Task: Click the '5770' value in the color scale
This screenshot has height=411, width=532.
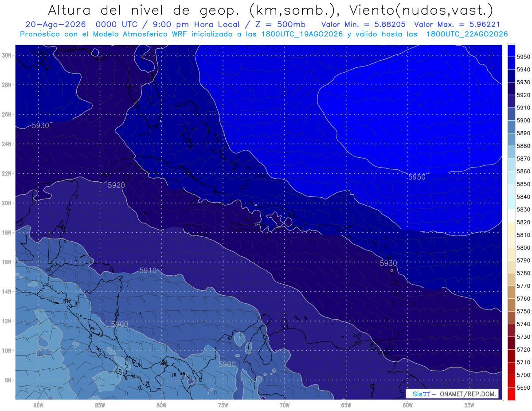Action: point(523,286)
